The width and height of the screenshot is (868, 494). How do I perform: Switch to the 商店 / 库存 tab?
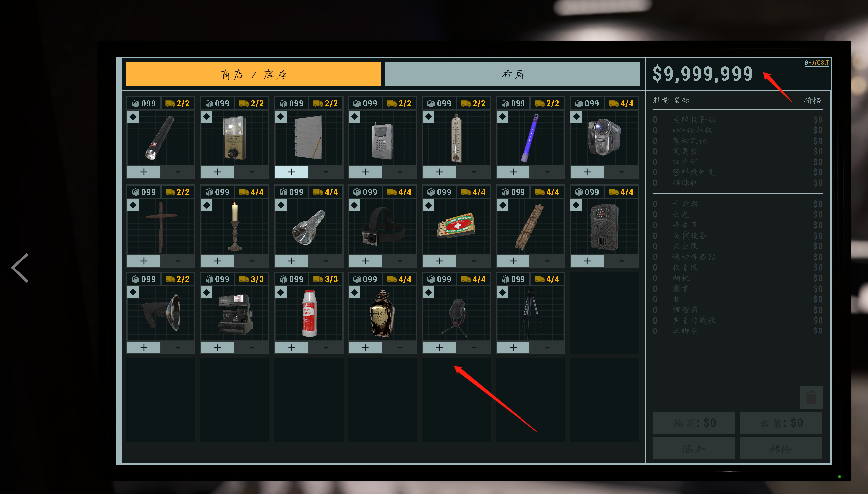253,74
